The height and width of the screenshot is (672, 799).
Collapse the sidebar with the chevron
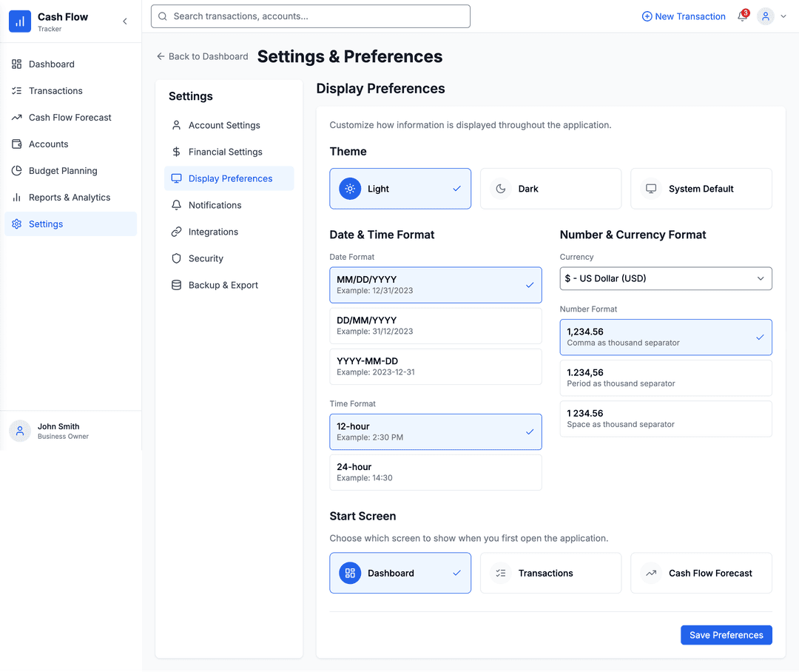point(125,21)
